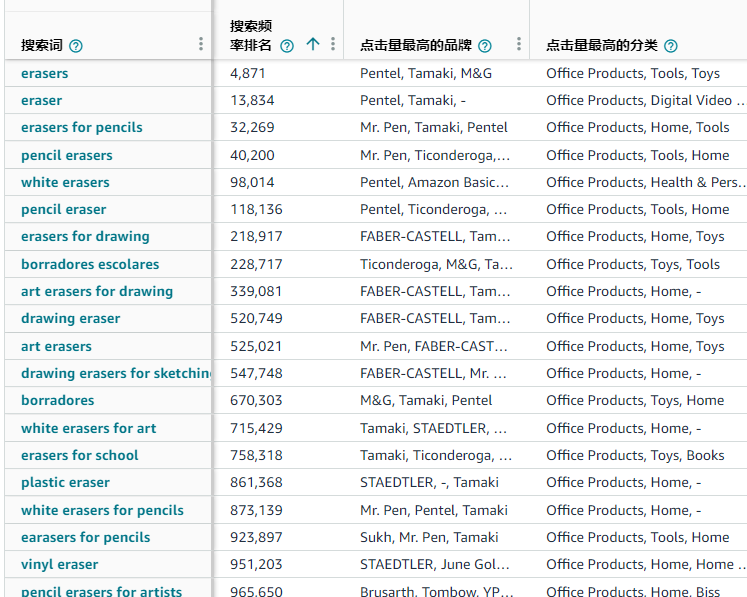Open the 点击量最高的品牌 column options menu

519,44
